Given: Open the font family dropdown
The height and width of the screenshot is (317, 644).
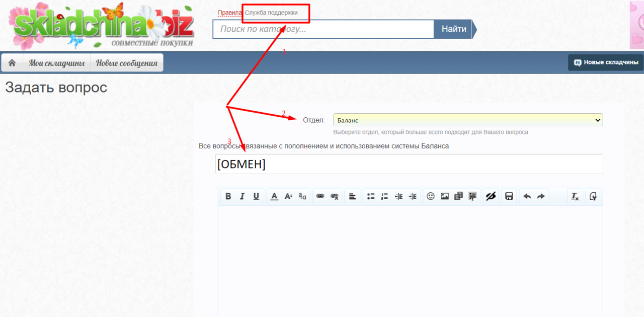Looking at the screenshot, I should (x=302, y=196).
